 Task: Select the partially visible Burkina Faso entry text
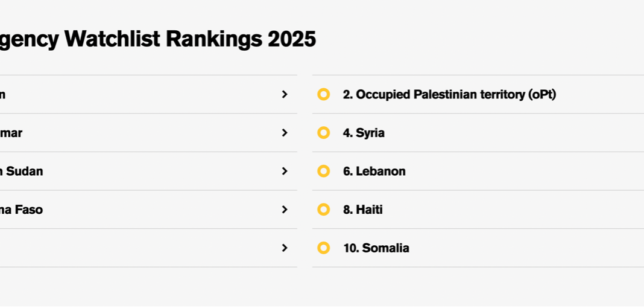(x=21, y=210)
